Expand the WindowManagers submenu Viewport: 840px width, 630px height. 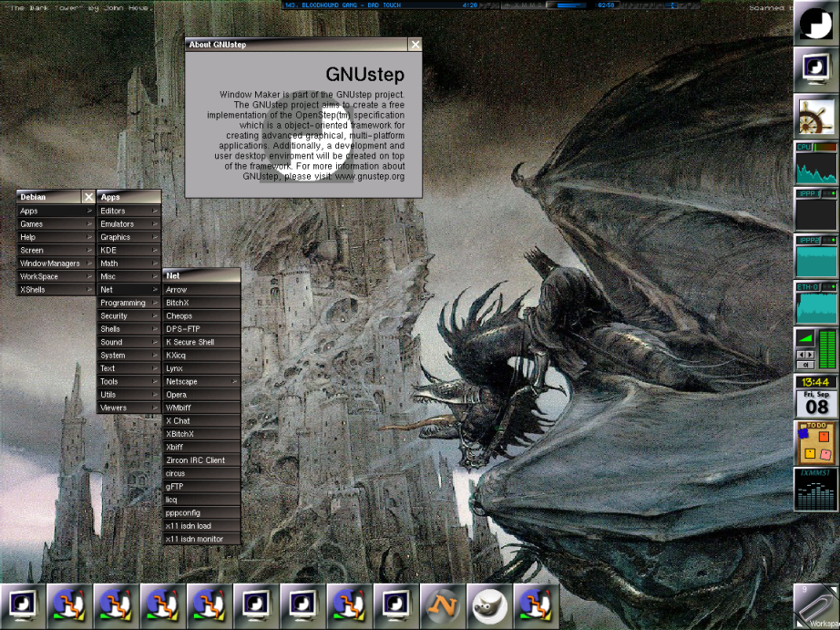pyautogui.click(x=56, y=263)
